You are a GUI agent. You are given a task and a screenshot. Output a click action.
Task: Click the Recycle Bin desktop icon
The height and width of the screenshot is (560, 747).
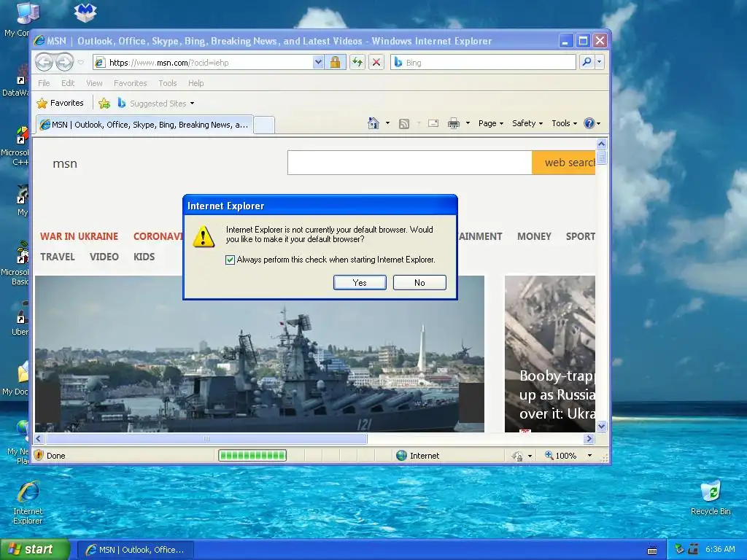(x=711, y=498)
